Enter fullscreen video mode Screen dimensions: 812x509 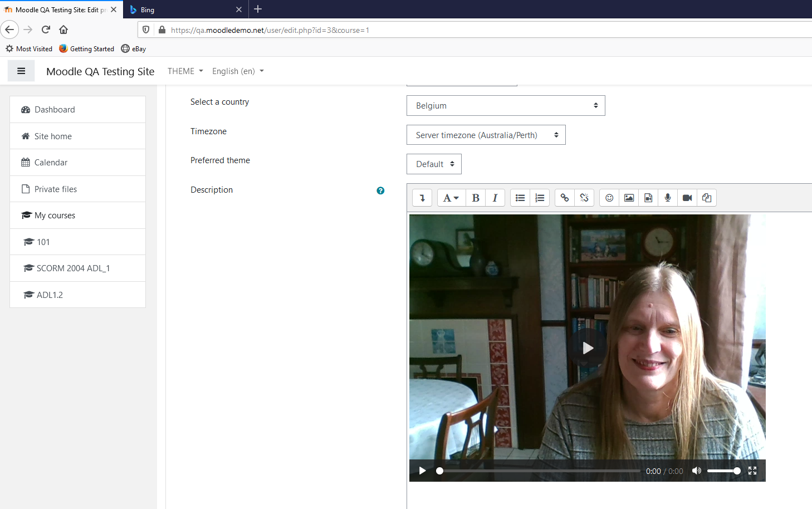tap(752, 471)
